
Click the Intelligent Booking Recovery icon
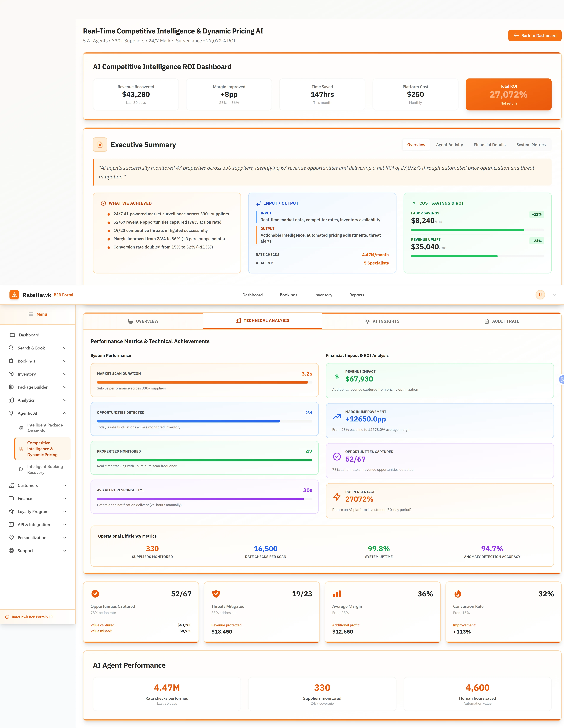(x=21, y=469)
